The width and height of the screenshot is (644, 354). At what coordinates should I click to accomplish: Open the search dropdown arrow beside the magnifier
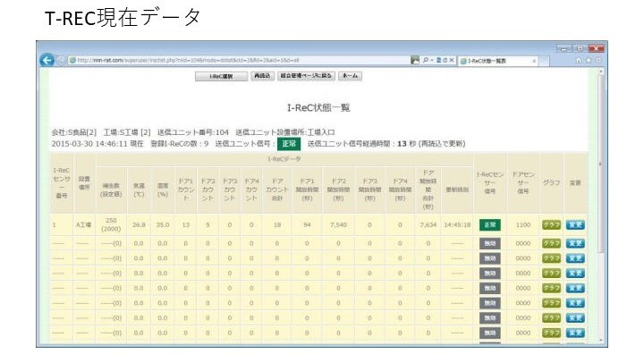(x=432, y=61)
